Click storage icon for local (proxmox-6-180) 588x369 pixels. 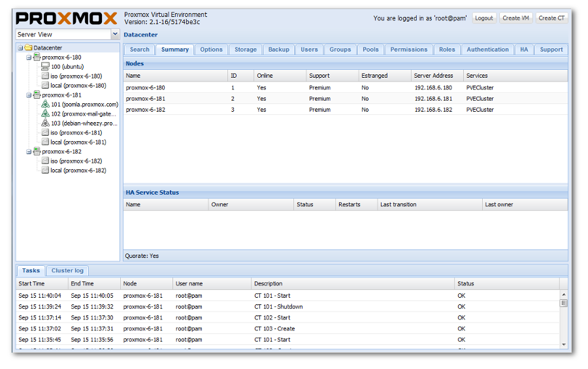click(45, 85)
